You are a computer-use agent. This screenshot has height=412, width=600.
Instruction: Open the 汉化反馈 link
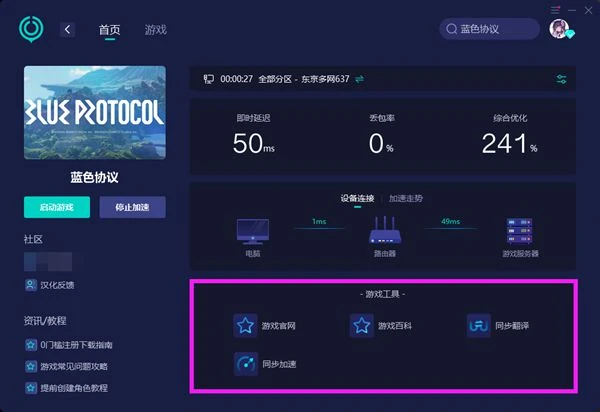pos(57,285)
